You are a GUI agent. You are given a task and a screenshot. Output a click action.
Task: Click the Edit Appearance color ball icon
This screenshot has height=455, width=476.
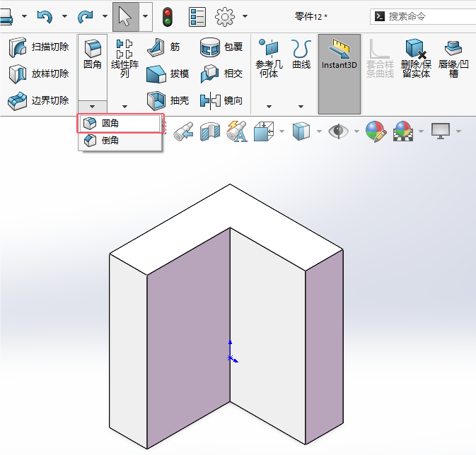click(x=376, y=131)
